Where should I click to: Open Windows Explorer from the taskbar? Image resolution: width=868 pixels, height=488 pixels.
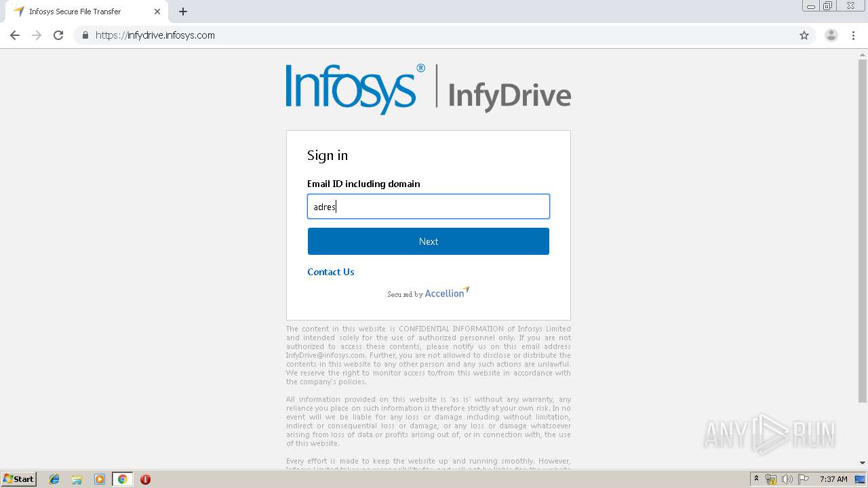[77, 479]
